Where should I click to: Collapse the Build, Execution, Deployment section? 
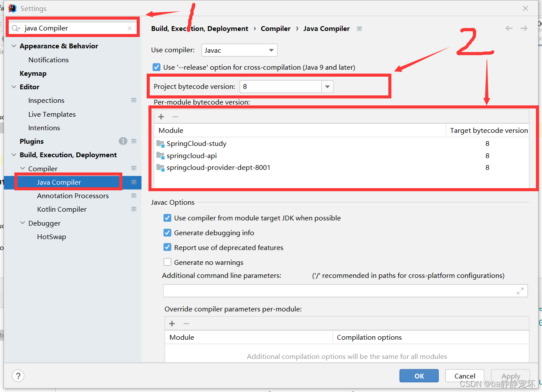pyautogui.click(x=13, y=155)
